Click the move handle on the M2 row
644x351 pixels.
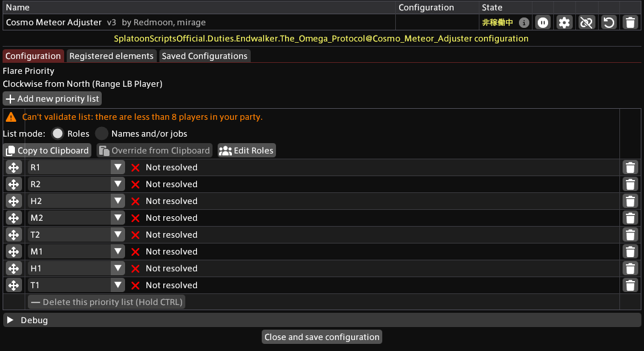tap(14, 218)
